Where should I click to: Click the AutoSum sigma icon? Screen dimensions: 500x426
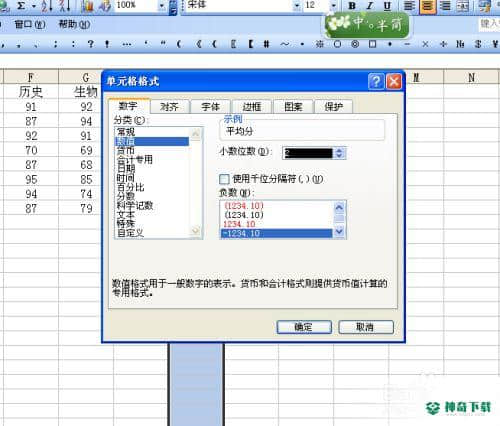point(21,6)
